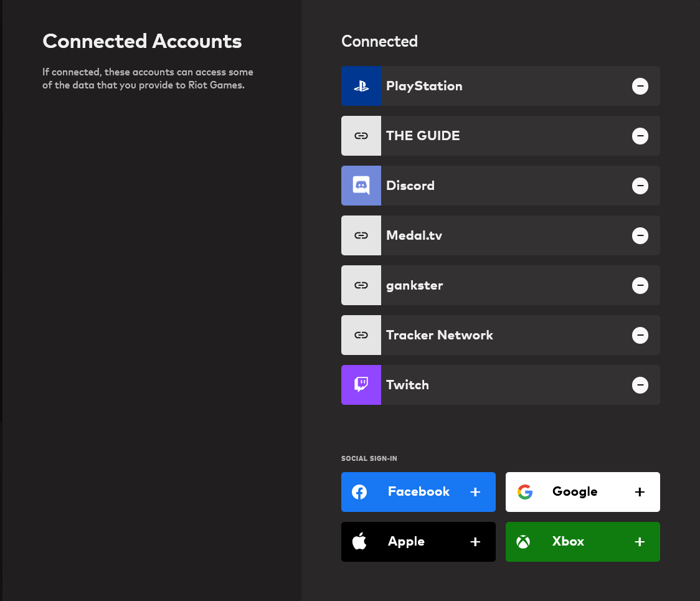Disconnect the Discord account
This screenshot has width=700, height=601.
tap(640, 186)
